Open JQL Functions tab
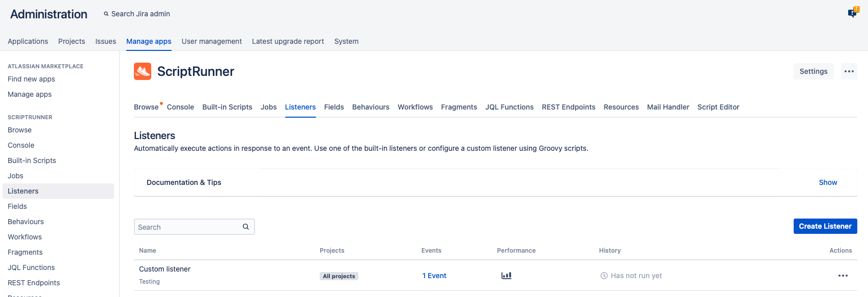 [510, 107]
